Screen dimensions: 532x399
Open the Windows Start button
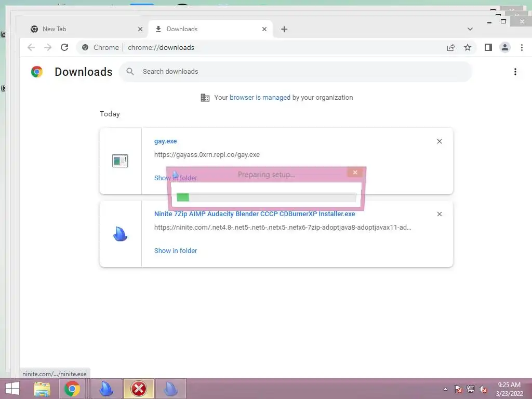12,389
